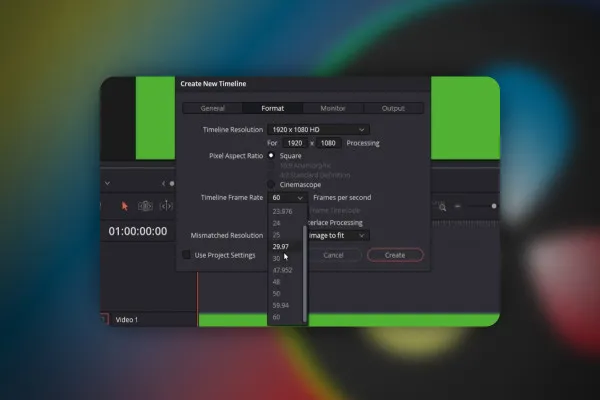Open the Timeline Resolution dropdown

point(318,130)
